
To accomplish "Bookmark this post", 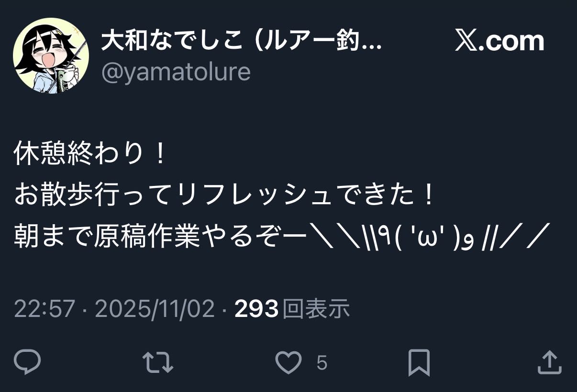I will coord(419,363).
